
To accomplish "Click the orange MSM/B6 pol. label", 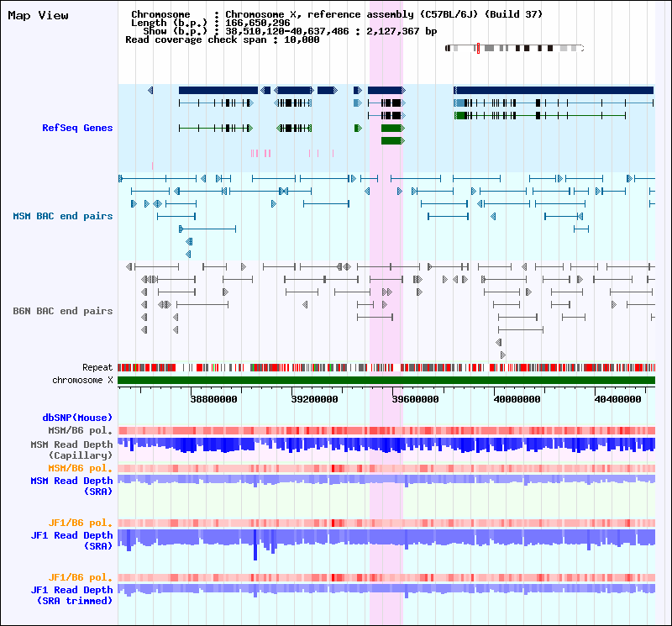I will 80,468.
